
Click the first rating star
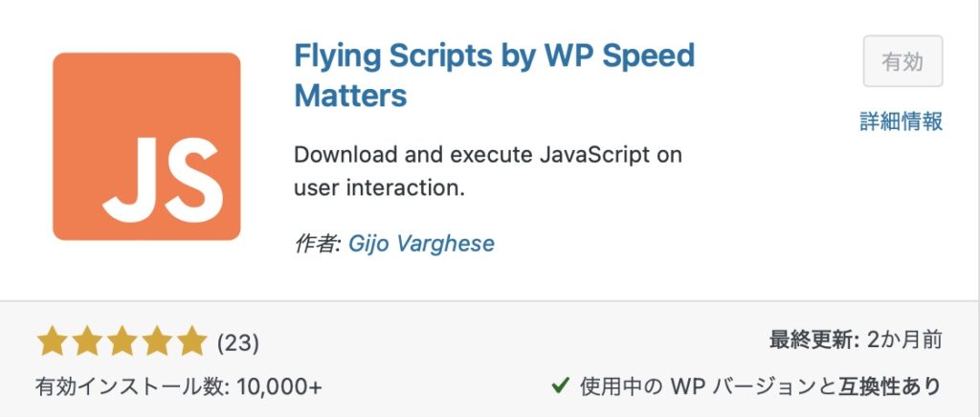point(52,342)
